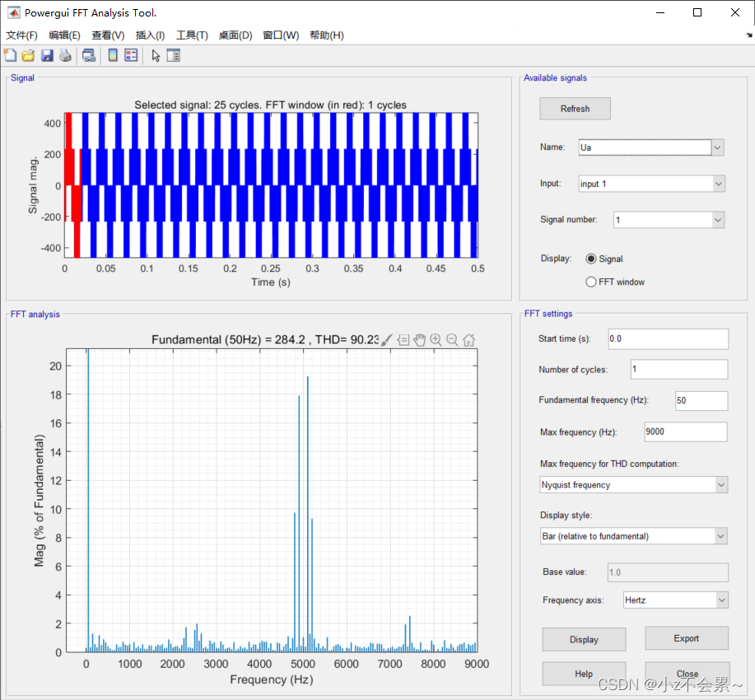Image resolution: width=755 pixels, height=700 pixels.
Task: Open the 窗口(W) menu
Action: click(281, 35)
